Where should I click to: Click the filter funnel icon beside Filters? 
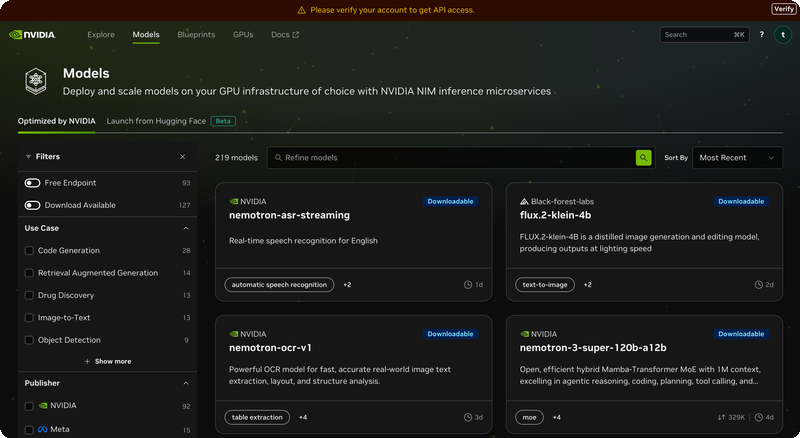click(28, 157)
